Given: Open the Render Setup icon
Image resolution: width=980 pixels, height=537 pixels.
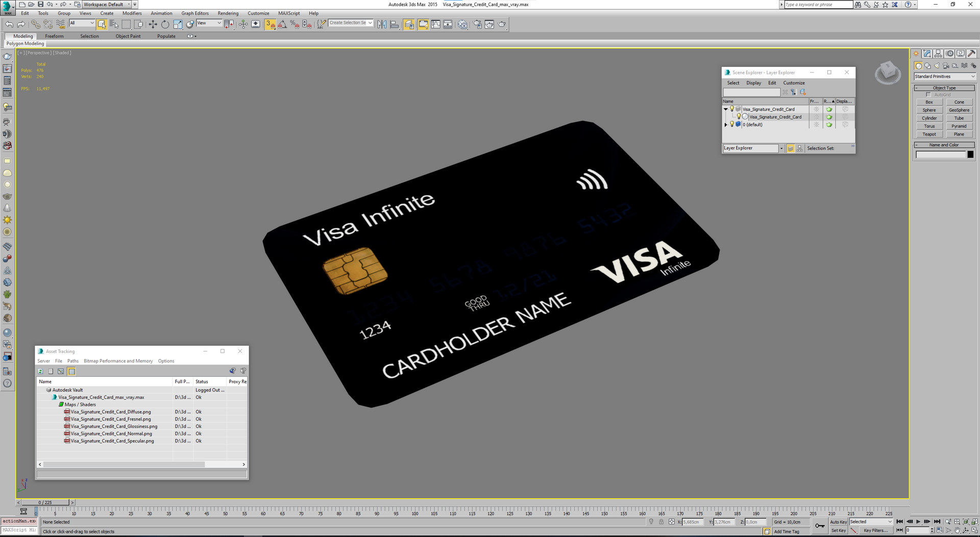Looking at the screenshot, I should point(477,24).
